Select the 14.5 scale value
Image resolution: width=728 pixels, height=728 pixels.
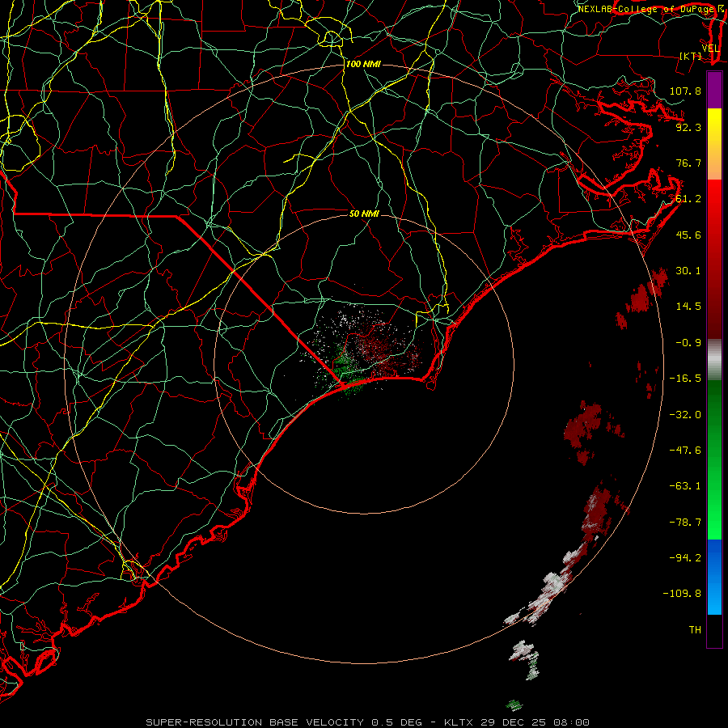click(x=688, y=307)
